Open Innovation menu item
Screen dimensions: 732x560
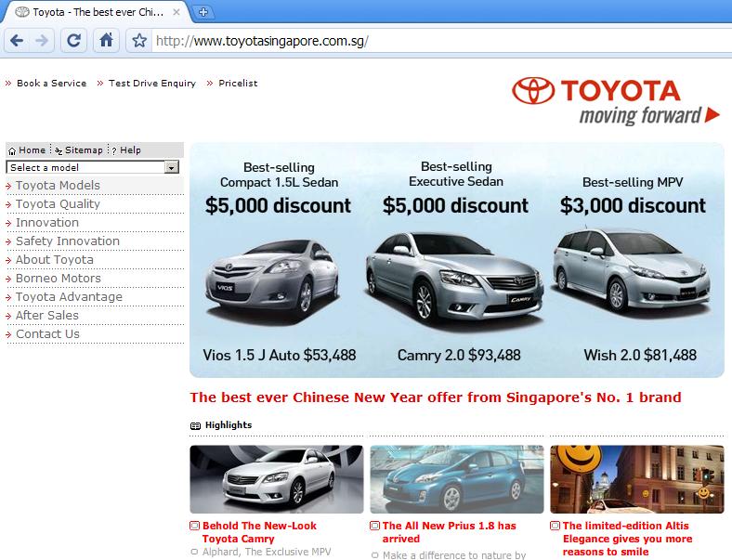coord(47,223)
